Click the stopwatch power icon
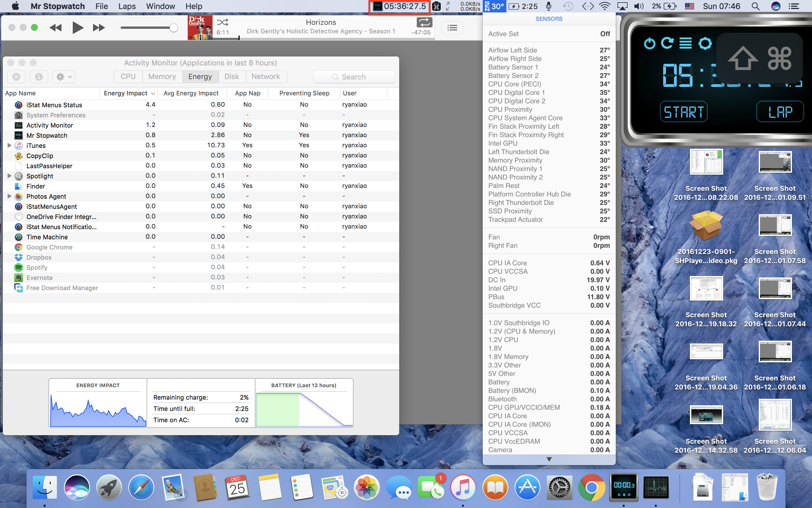Viewport: 812px width, 508px height. pos(650,43)
